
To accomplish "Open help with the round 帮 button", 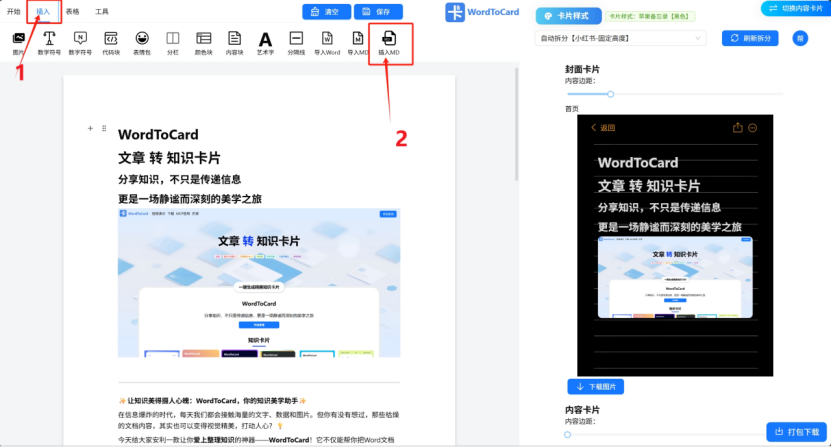I will point(800,38).
